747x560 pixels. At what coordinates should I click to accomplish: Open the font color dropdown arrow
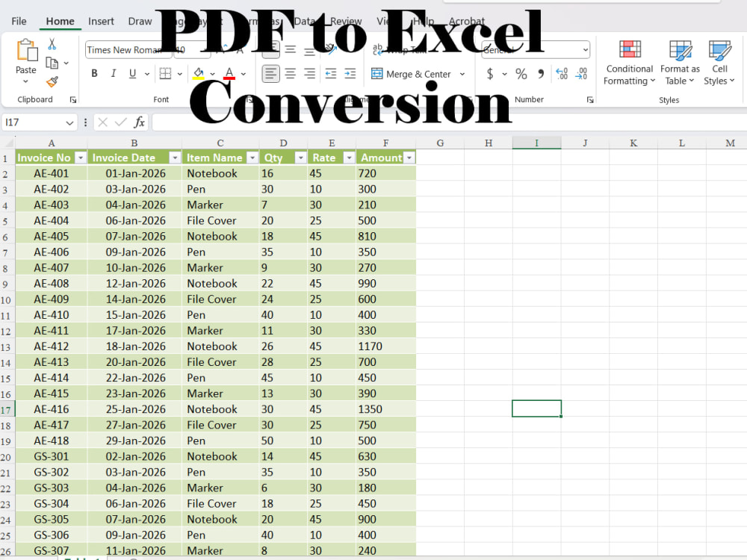pos(244,74)
